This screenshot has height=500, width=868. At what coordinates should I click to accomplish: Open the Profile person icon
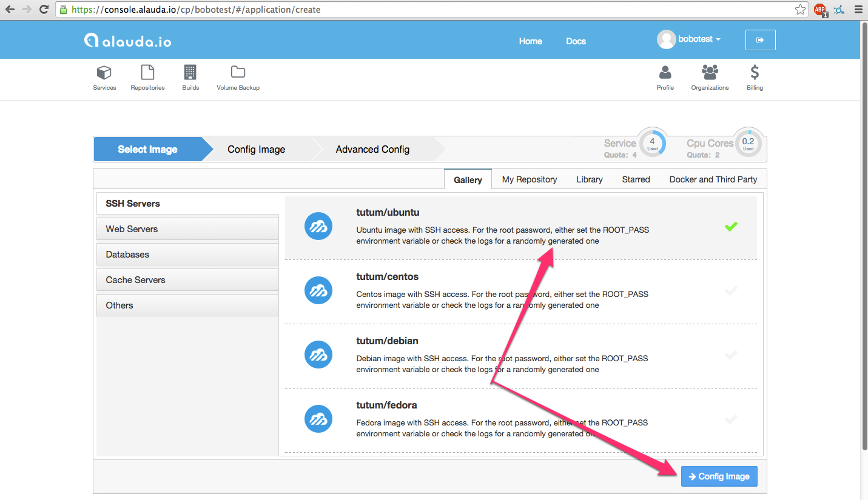(665, 73)
